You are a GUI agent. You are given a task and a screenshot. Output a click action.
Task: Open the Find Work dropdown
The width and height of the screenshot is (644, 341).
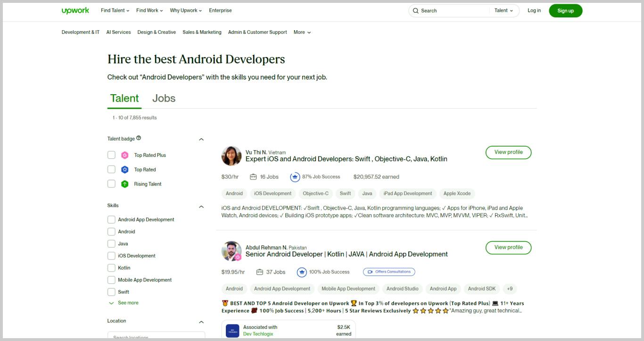(x=149, y=10)
